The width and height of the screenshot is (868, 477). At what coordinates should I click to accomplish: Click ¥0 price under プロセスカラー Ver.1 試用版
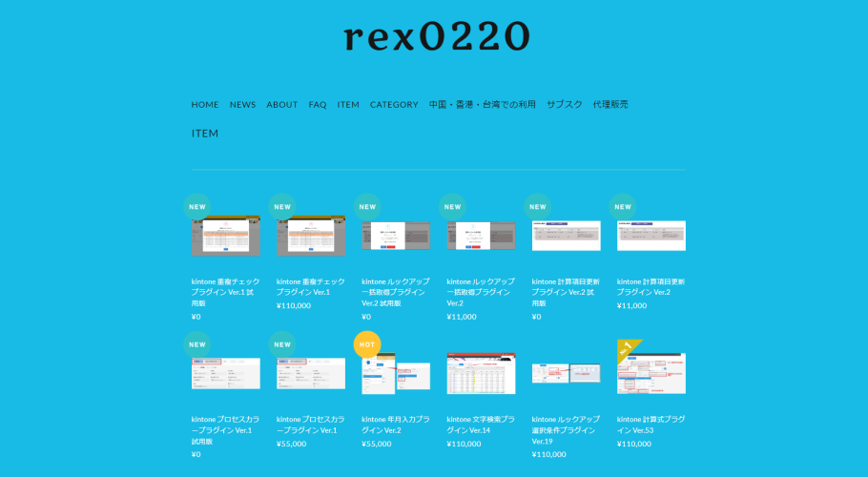click(196, 454)
